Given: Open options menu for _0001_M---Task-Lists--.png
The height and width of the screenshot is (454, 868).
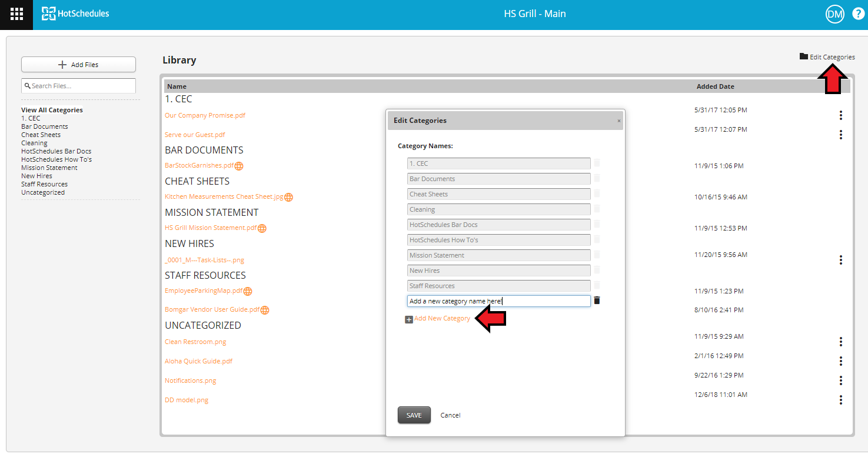Looking at the screenshot, I should (x=841, y=259).
